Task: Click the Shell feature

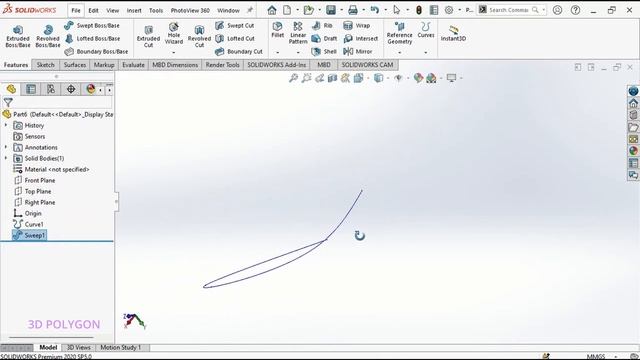Action: click(x=324, y=51)
